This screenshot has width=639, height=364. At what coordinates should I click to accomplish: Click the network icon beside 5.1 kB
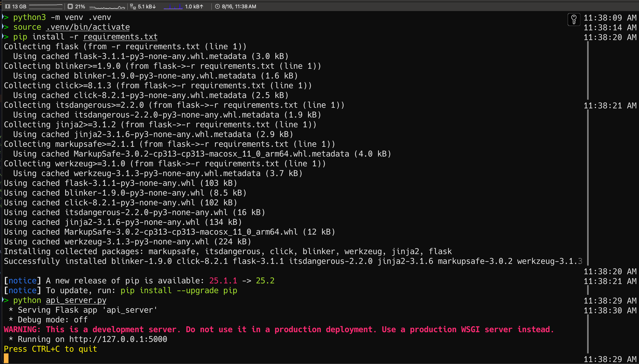(133, 7)
